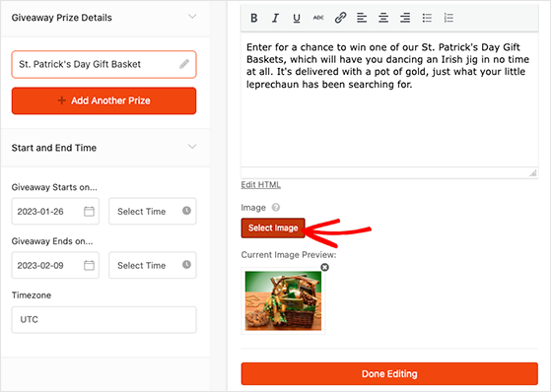
Task: Click the Timezone UTC field
Action: (x=104, y=320)
